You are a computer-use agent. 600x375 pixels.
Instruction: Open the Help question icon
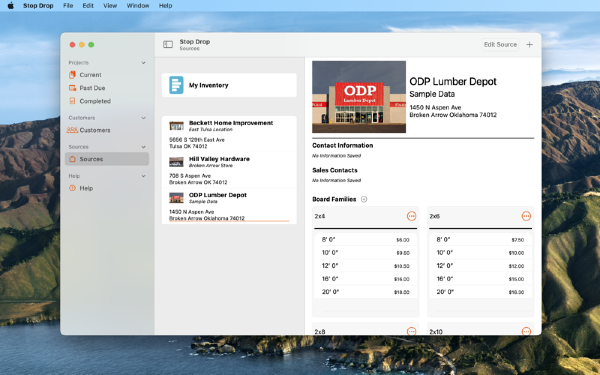point(72,188)
